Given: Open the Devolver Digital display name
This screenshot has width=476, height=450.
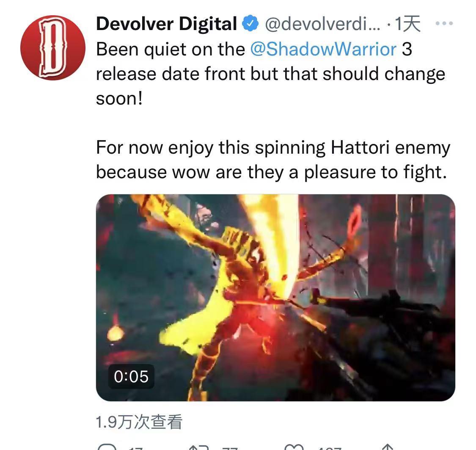Looking at the screenshot, I should (166, 24).
